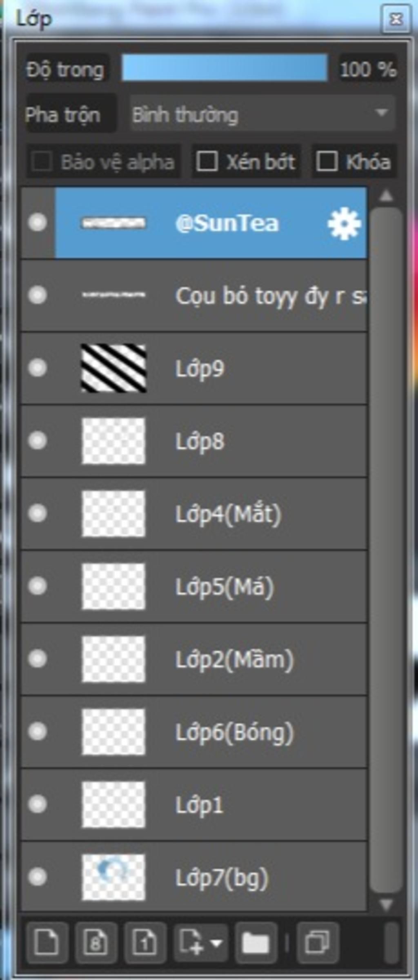Click scroll-up arrow of layer list
418x980 pixels.
point(386,196)
